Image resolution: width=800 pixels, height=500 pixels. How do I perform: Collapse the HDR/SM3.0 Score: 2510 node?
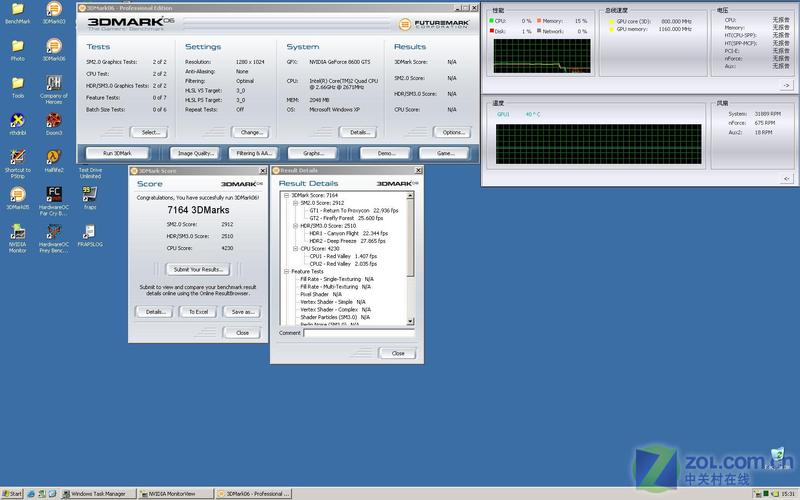295,226
